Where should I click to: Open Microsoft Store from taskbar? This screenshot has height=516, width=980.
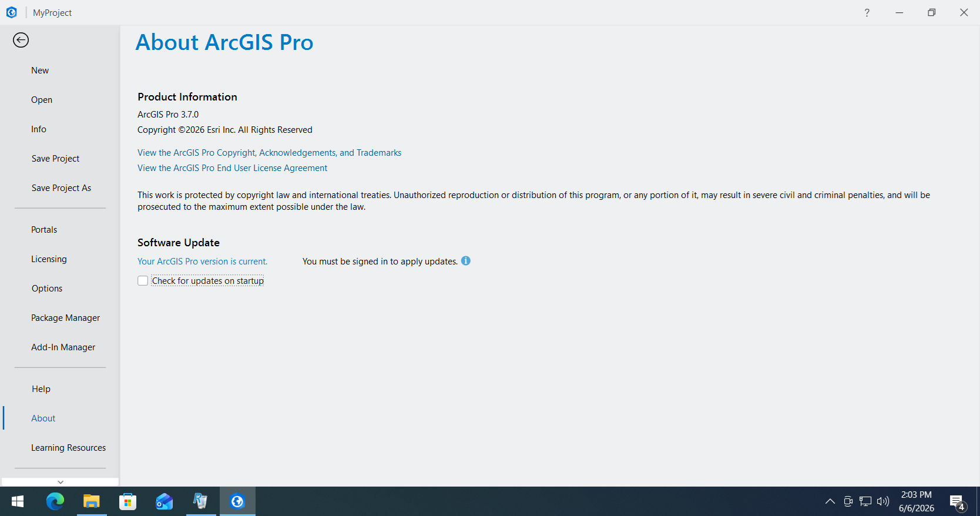pos(127,501)
